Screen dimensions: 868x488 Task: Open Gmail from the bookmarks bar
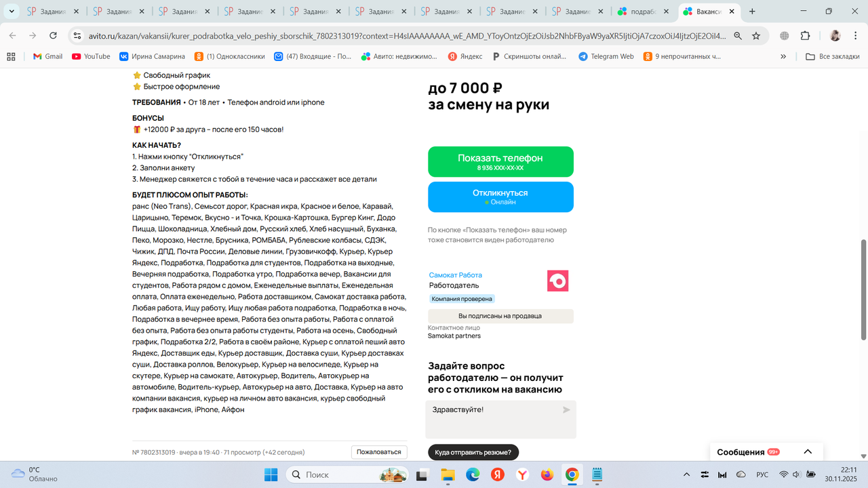[47, 57]
